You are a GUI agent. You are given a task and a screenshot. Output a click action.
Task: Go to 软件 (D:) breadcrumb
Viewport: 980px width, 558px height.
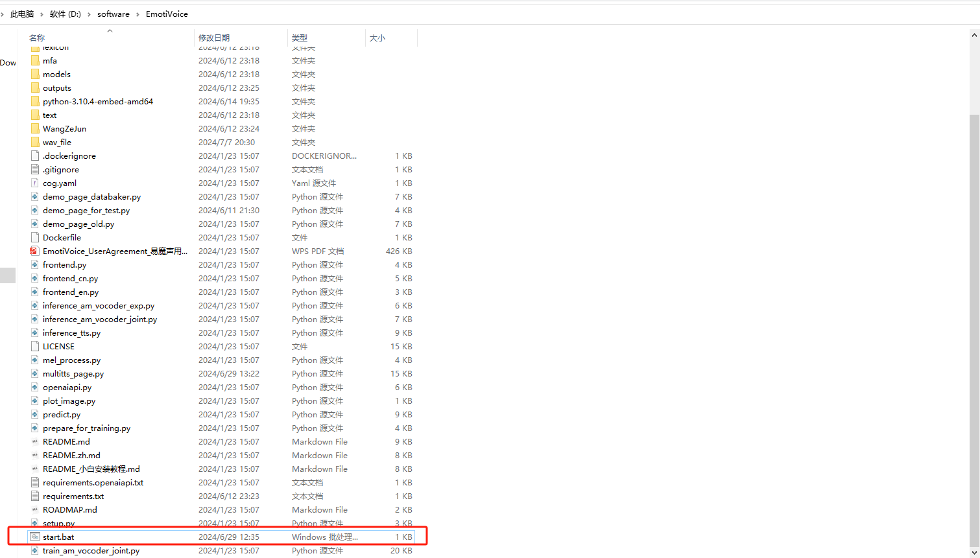pyautogui.click(x=66, y=14)
